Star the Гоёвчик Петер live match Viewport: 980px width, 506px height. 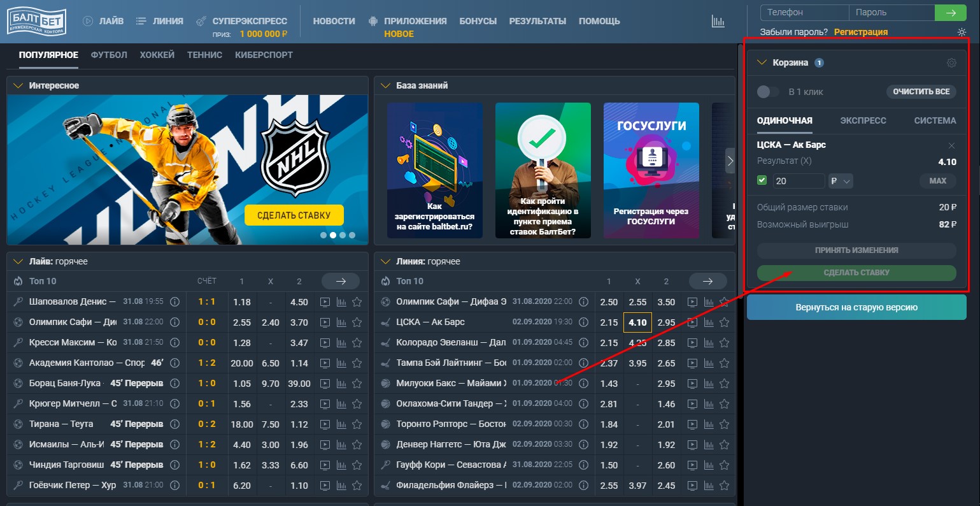click(x=357, y=486)
